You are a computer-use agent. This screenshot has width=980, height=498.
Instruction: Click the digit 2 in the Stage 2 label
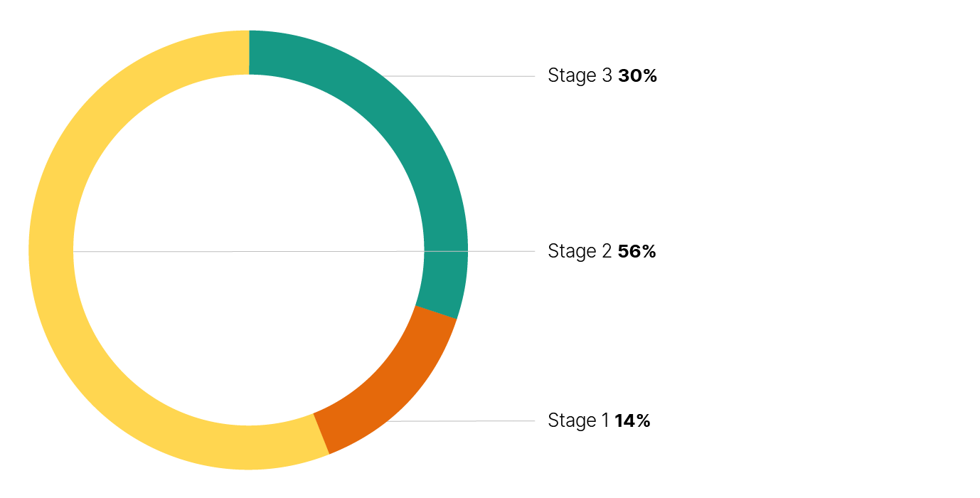[607, 252]
